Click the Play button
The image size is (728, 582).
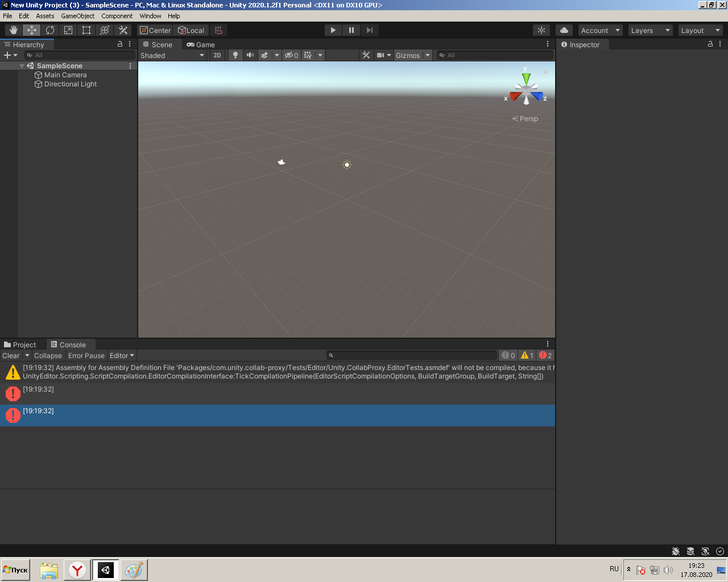333,30
